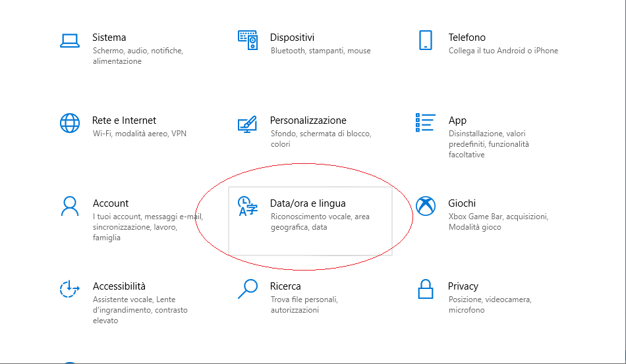Select the Account person icon
This screenshot has width=626, height=364.
pyautogui.click(x=70, y=206)
